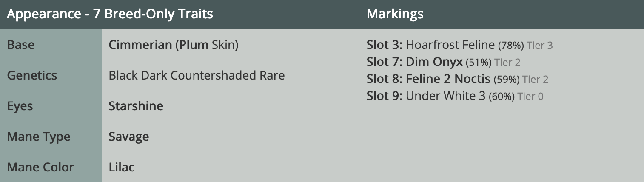This screenshot has height=182, width=644.
Task: Click the Tier 0 label for Under White 3
Action: coord(530,97)
